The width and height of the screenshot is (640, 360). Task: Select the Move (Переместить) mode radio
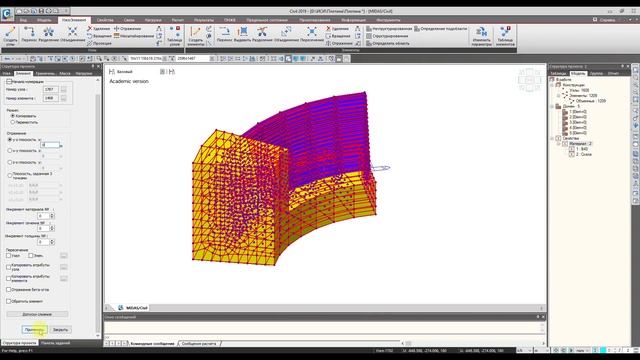tap(13, 122)
